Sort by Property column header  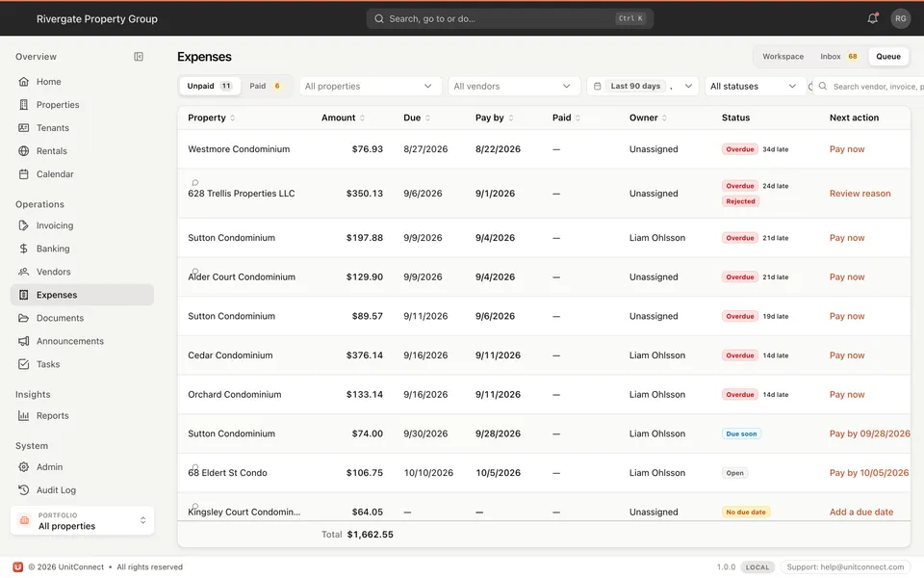click(211, 118)
